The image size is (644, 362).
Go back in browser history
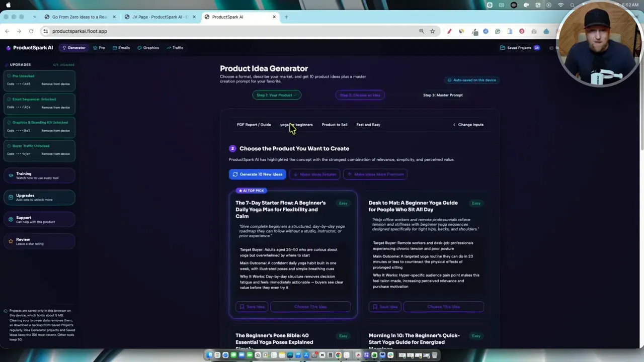click(x=7, y=31)
